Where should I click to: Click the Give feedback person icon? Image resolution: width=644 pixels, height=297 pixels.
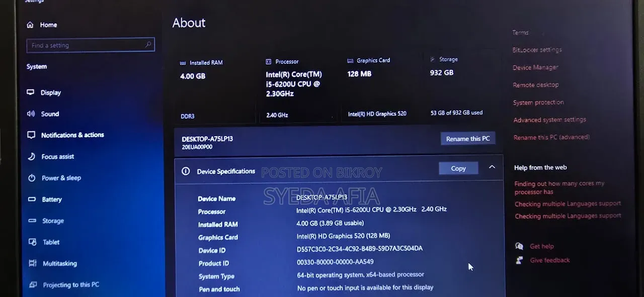pyautogui.click(x=520, y=260)
